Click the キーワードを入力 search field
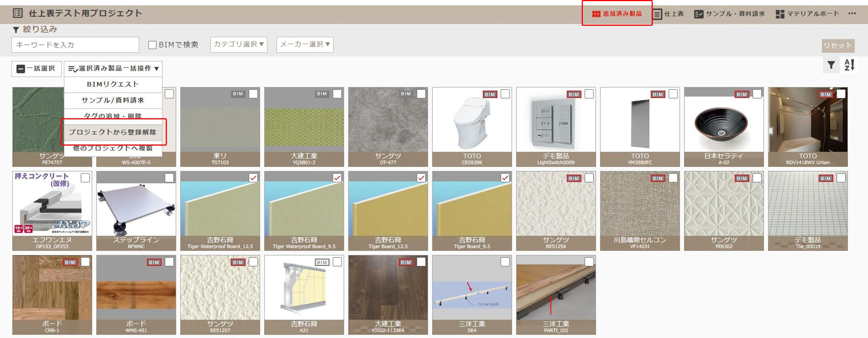The image size is (868, 338). (75, 45)
